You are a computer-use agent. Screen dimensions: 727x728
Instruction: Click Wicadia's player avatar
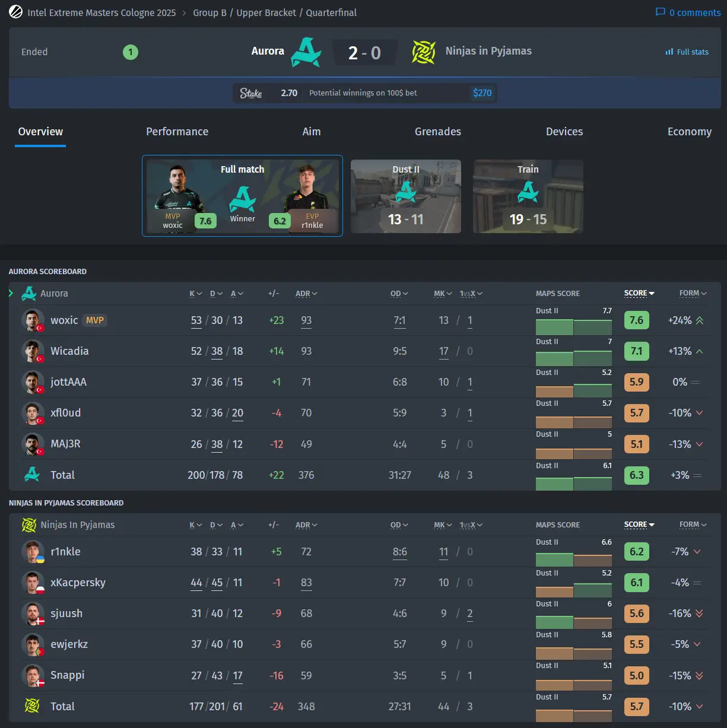(x=33, y=351)
